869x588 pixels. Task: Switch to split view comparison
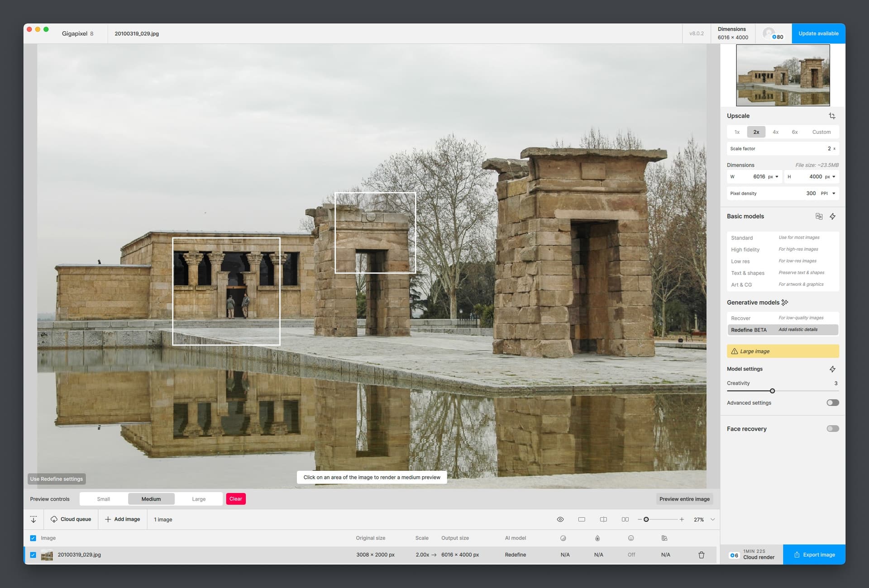tap(603, 519)
